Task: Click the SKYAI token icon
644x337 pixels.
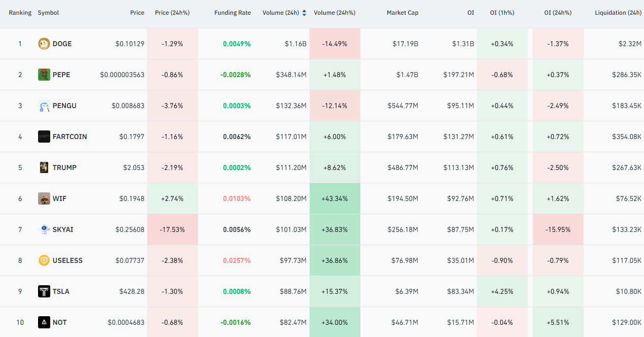Action: click(44, 229)
